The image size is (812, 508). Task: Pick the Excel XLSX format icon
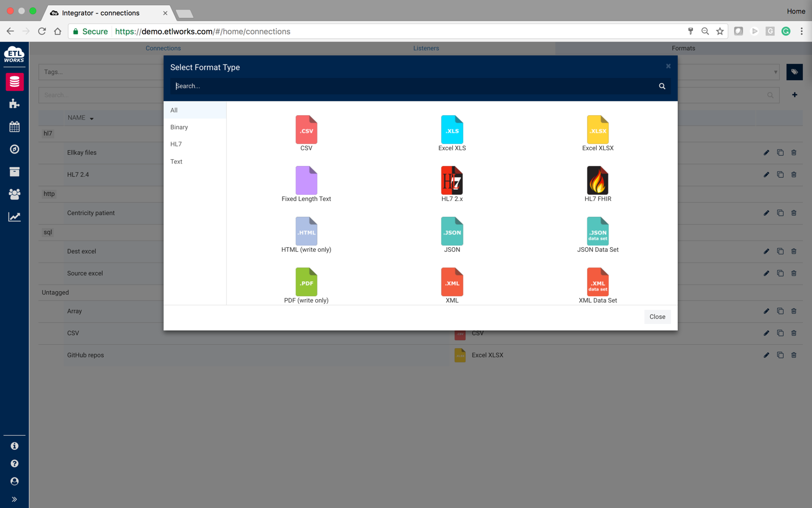point(598,130)
